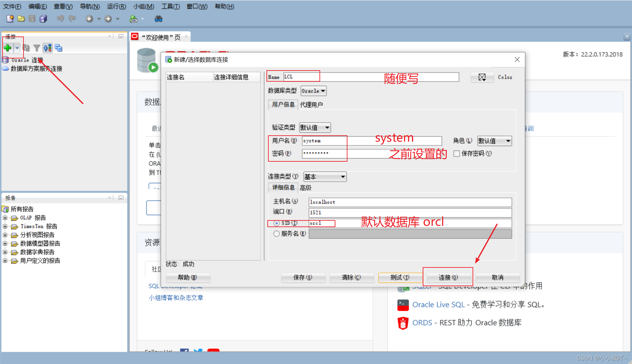Click the 端口 1521 field
Screen dimensions: 632x364
tap(410, 212)
